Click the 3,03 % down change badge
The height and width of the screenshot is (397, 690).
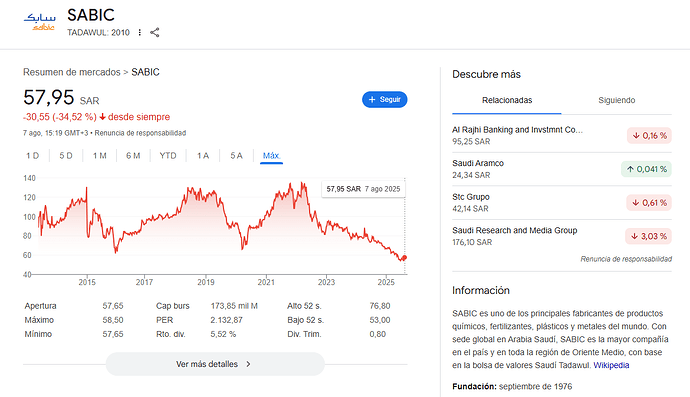pyautogui.click(x=649, y=236)
